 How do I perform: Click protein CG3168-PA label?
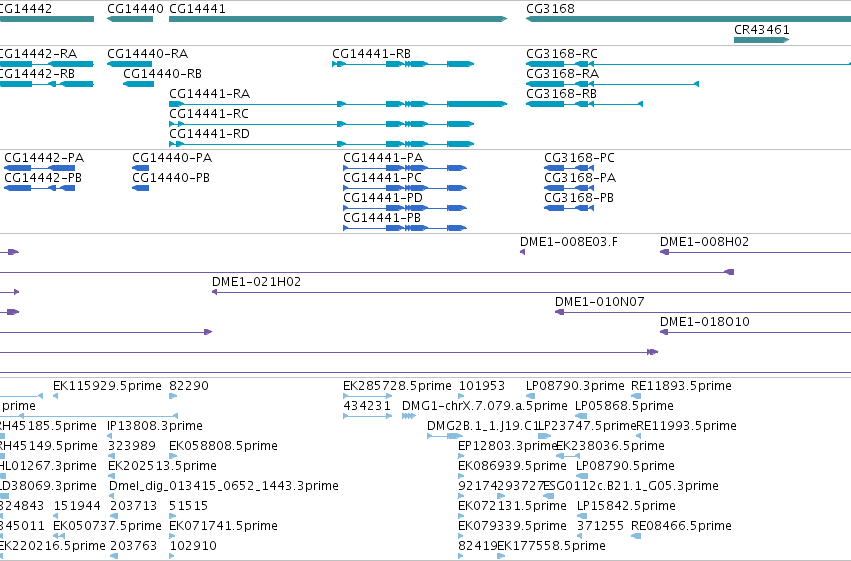pos(580,178)
